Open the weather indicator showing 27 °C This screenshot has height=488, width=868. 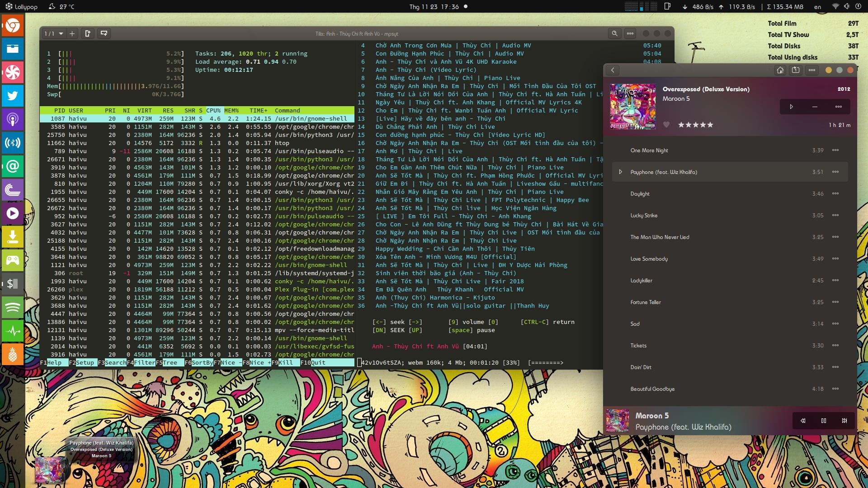click(x=61, y=6)
